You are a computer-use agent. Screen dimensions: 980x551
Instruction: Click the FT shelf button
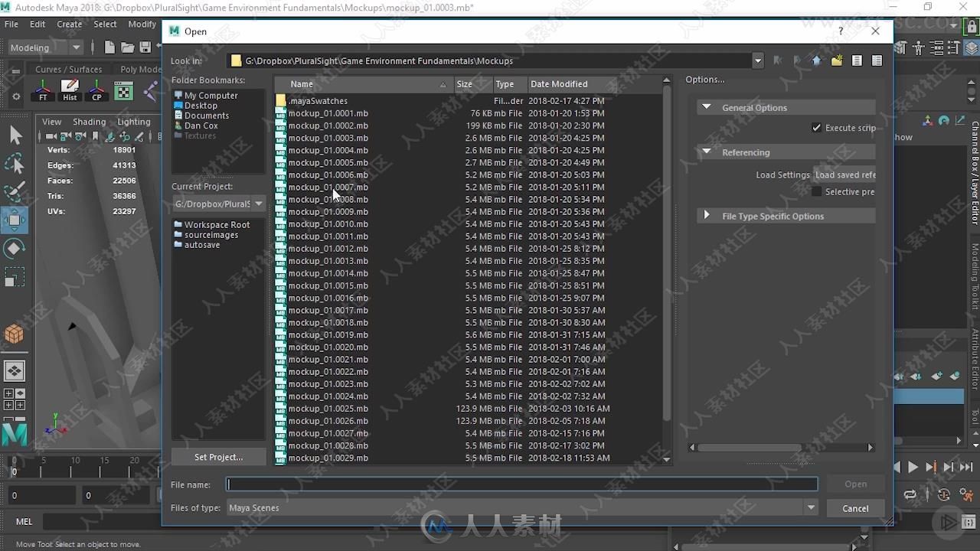43,90
